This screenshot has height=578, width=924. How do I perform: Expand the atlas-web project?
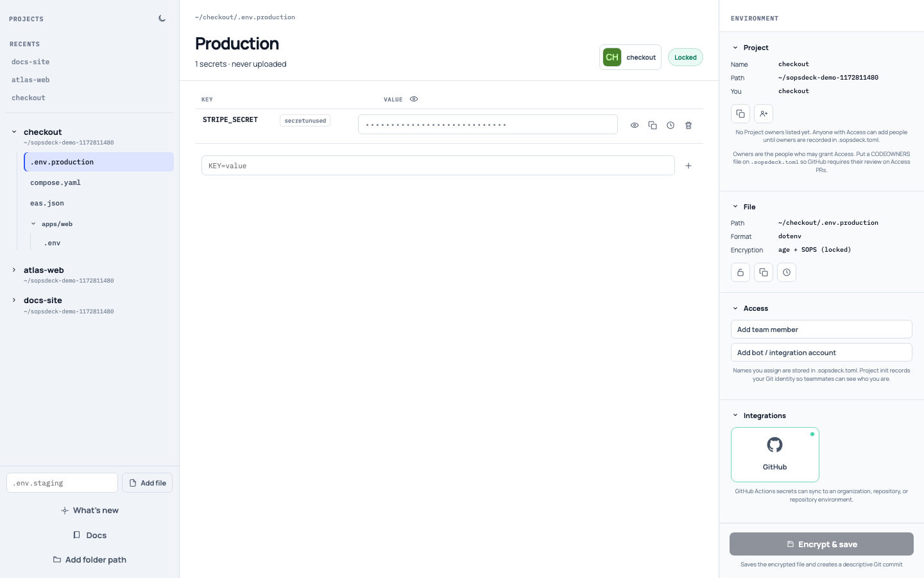pos(14,270)
